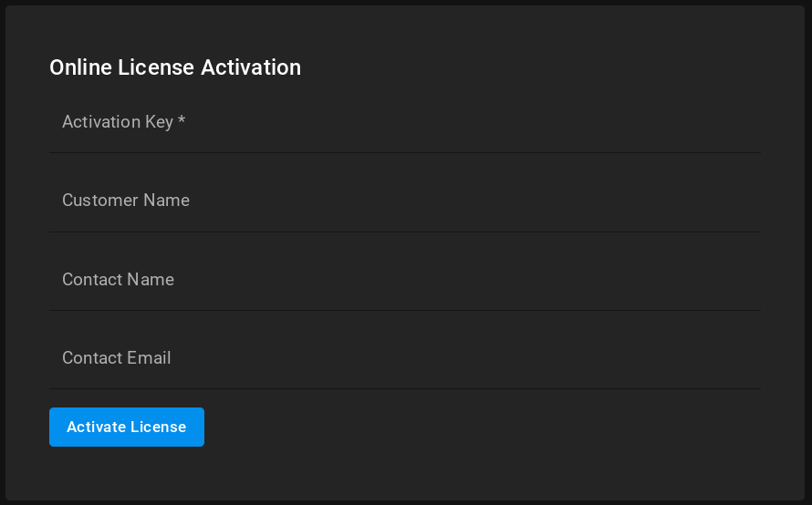Image resolution: width=812 pixels, height=505 pixels.
Task: Click the 'Contact Name' placeholder label
Action: (x=118, y=280)
